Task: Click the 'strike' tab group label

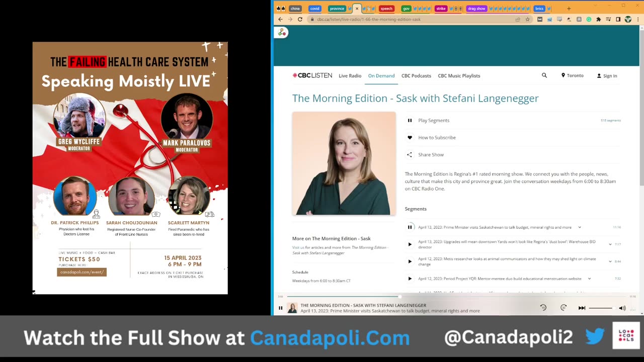Action: click(441, 9)
